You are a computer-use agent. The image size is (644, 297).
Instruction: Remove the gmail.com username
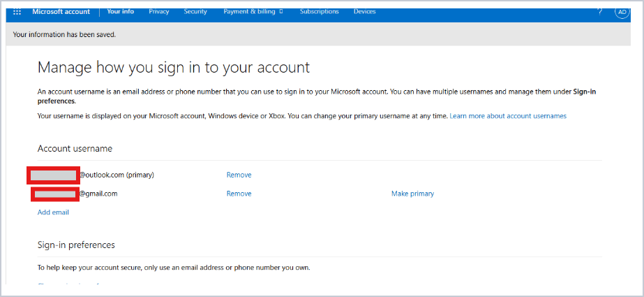click(x=239, y=194)
